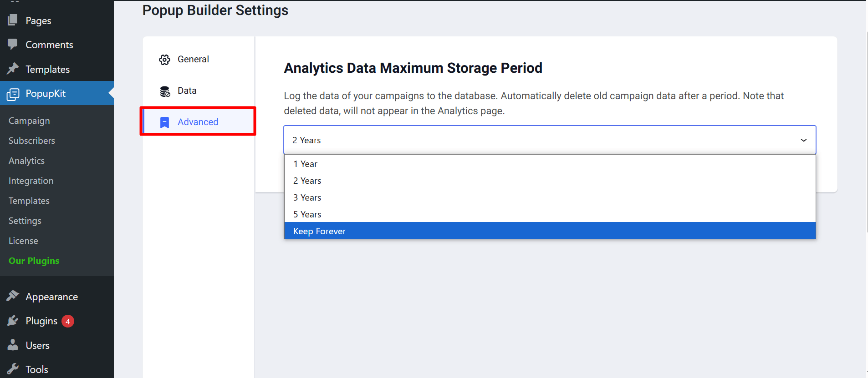Click the Pages icon in sidebar
This screenshot has height=378, width=868.
point(13,20)
